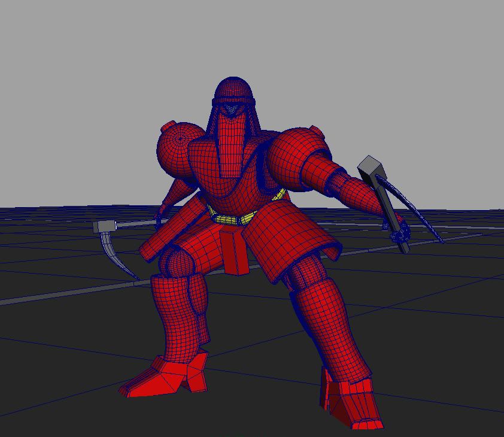Click the round shoulder sphere beside the helmet
504x437 pixels.
pyautogui.click(x=177, y=144)
